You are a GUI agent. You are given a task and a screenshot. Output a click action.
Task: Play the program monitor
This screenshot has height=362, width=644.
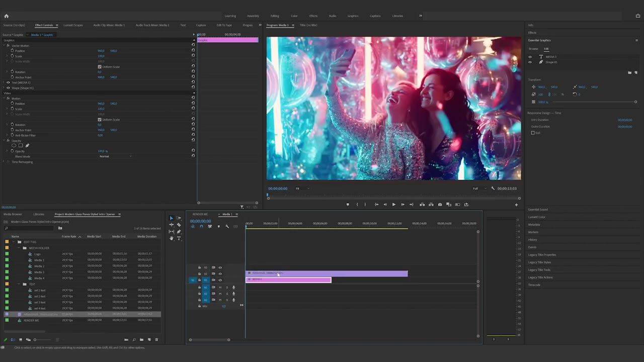[393, 205]
